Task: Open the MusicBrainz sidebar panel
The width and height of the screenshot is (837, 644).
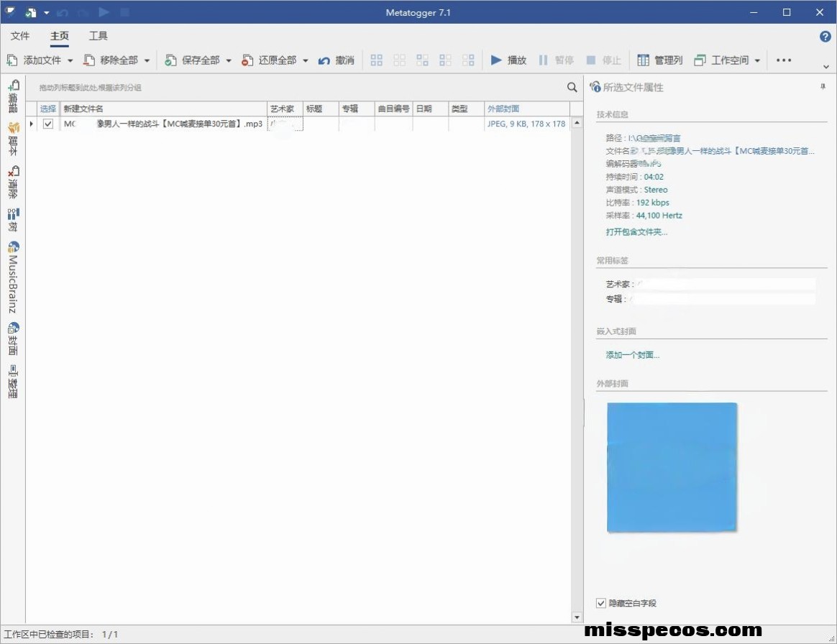Action: coord(13,277)
